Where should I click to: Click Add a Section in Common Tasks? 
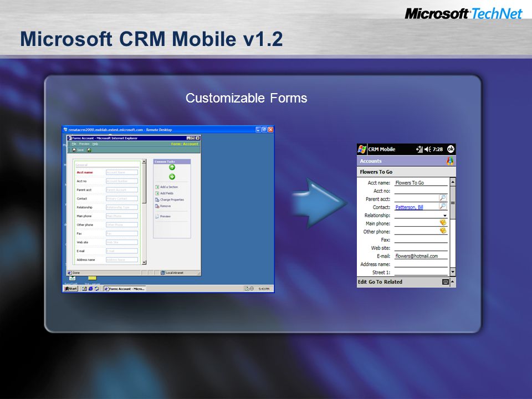[x=167, y=187]
